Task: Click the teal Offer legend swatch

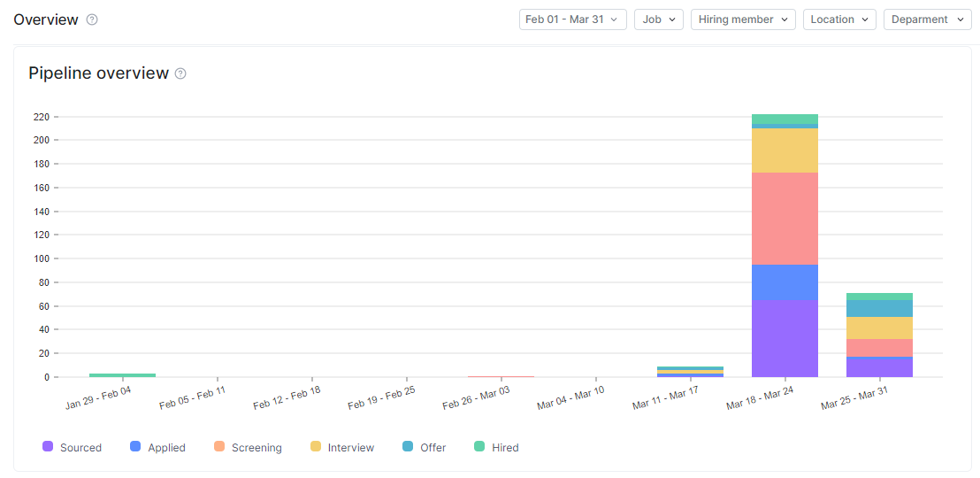Action: click(408, 446)
